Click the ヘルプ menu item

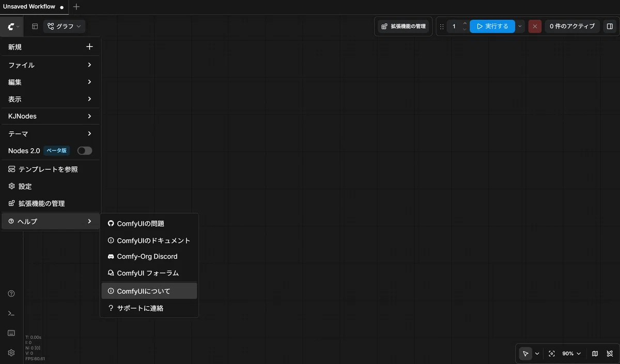pyautogui.click(x=51, y=221)
